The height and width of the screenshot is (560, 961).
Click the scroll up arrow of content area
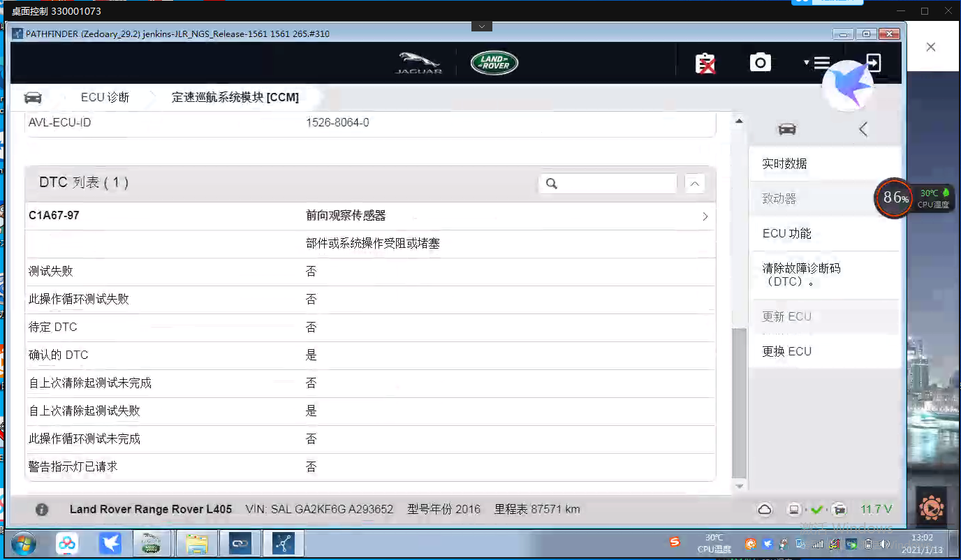tap(739, 121)
